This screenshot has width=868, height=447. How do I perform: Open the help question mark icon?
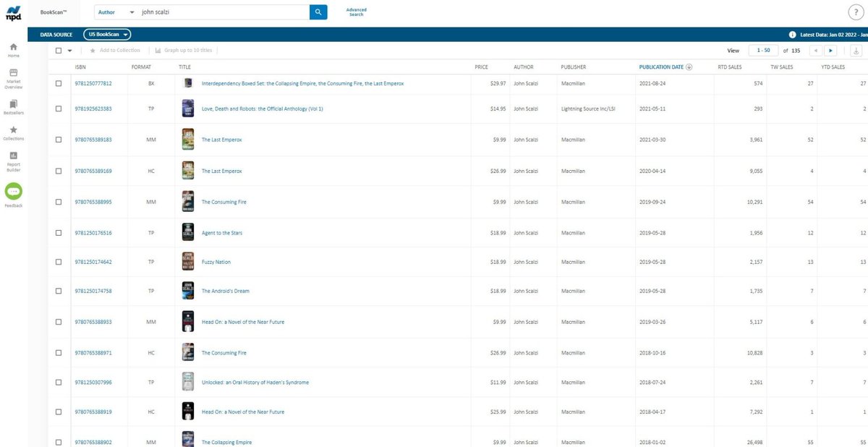point(854,12)
